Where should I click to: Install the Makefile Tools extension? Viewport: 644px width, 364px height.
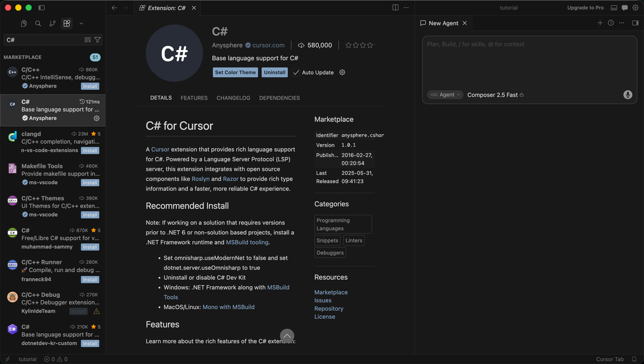coord(90,183)
